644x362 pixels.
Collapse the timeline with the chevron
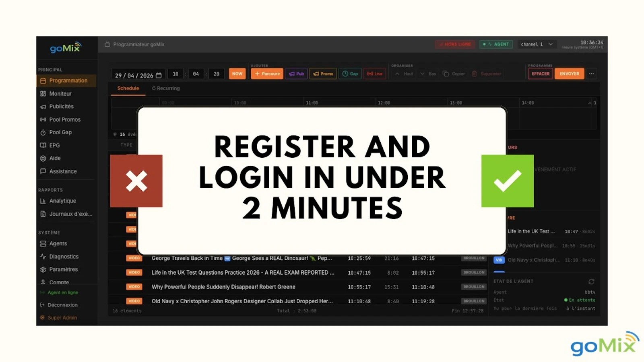pos(590,103)
